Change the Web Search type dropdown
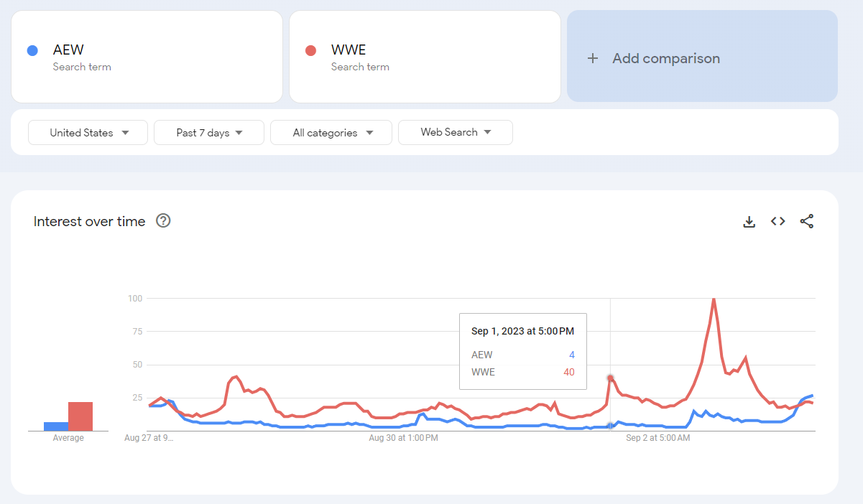The image size is (863, 504). 456,133
